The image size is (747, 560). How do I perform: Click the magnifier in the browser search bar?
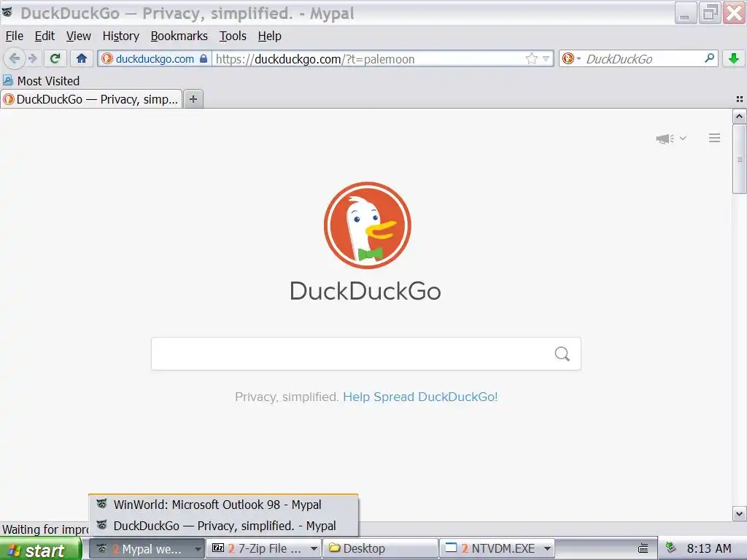coord(709,58)
